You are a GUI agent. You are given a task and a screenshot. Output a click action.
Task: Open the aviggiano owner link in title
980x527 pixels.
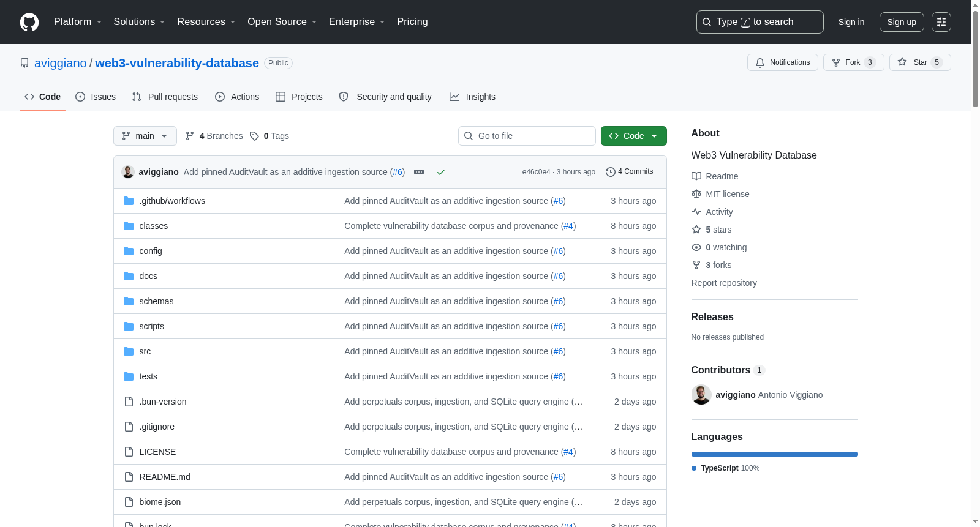coord(61,63)
